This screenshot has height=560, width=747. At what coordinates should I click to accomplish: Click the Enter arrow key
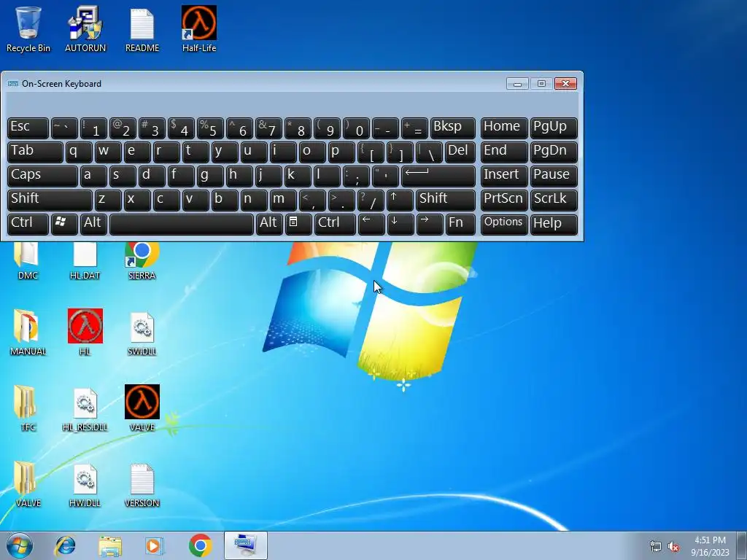click(x=438, y=176)
